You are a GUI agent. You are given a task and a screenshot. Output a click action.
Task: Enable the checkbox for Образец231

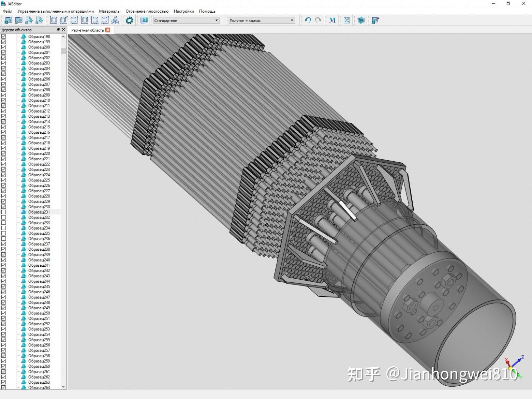(x=4, y=212)
